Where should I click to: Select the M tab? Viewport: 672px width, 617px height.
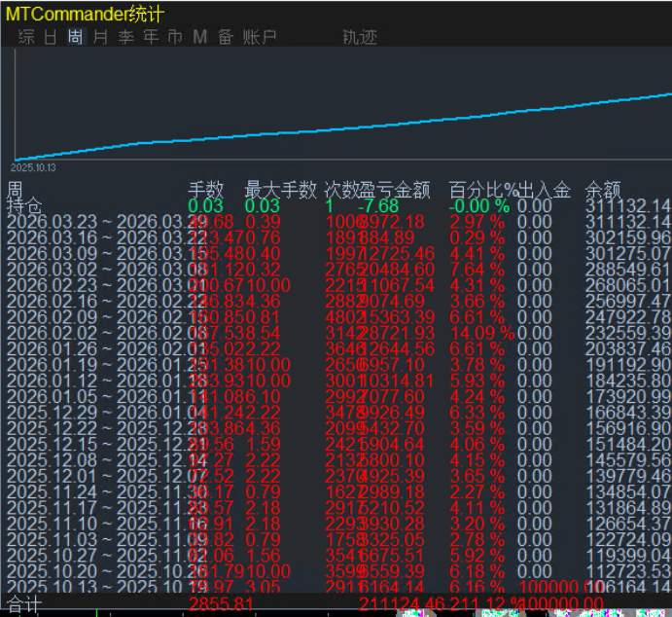coord(200,37)
